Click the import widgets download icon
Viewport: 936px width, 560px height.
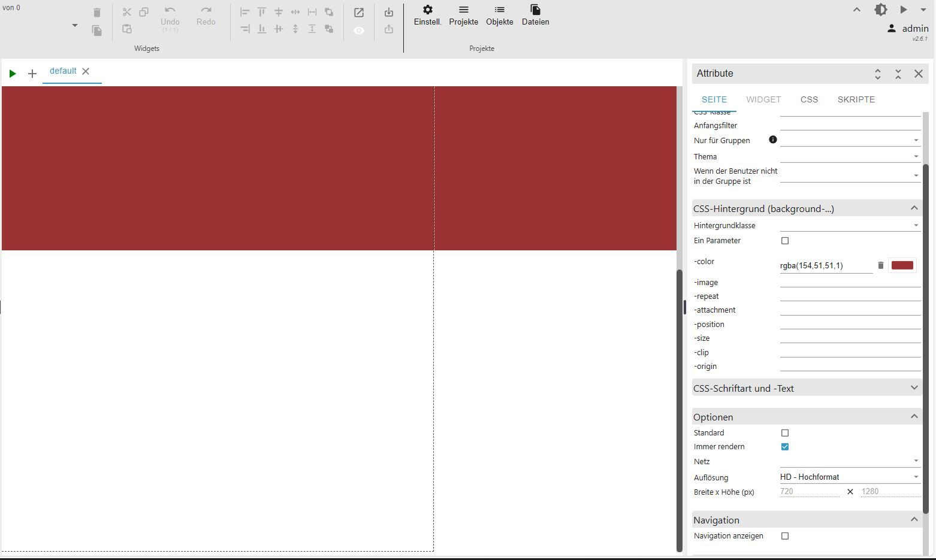point(389,13)
